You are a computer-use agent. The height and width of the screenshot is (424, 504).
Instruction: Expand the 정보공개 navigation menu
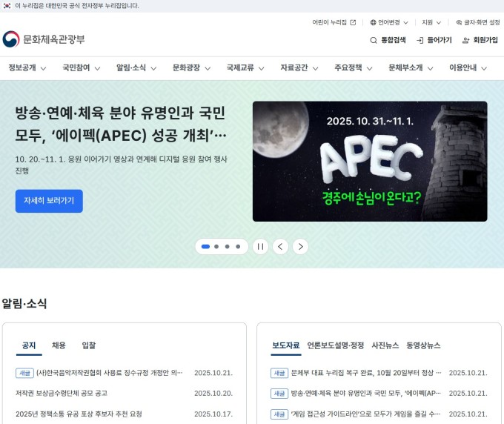[x=27, y=68]
